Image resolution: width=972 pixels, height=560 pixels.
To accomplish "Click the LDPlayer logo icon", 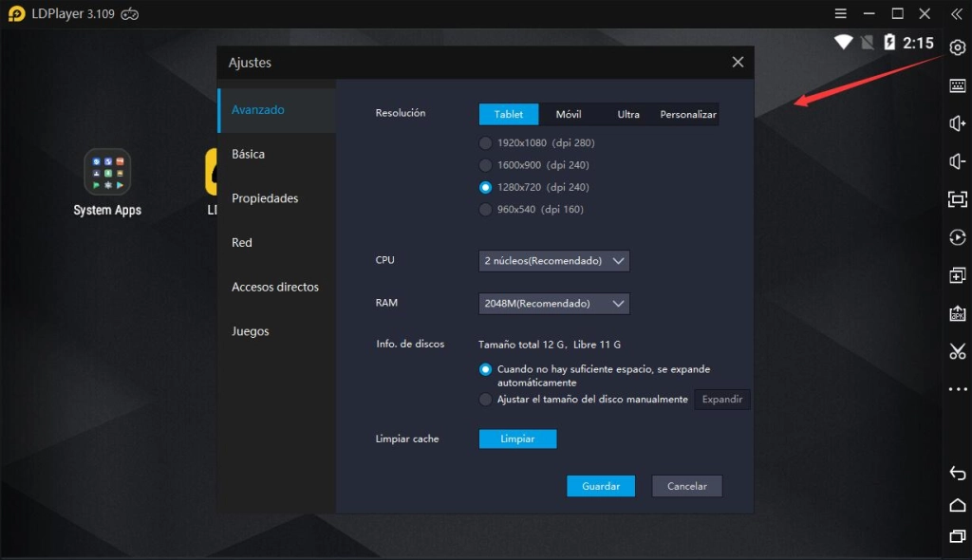I will point(17,13).
